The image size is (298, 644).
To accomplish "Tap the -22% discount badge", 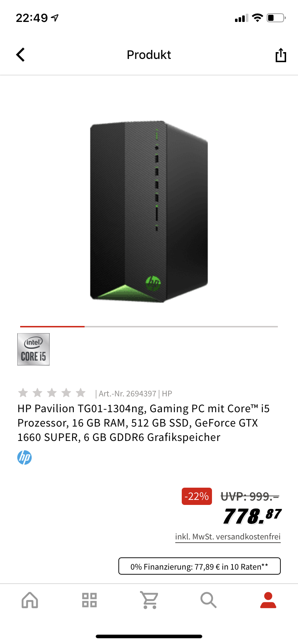I will [197, 496].
